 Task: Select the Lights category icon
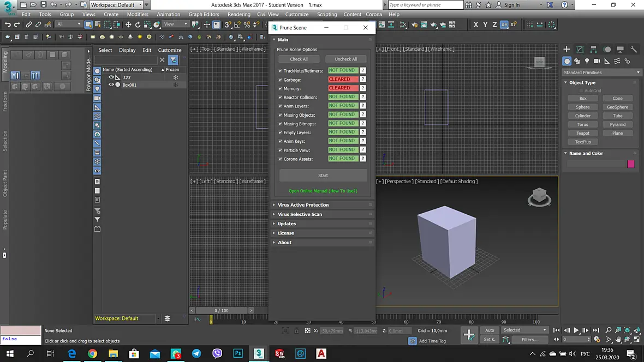tap(587, 61)
